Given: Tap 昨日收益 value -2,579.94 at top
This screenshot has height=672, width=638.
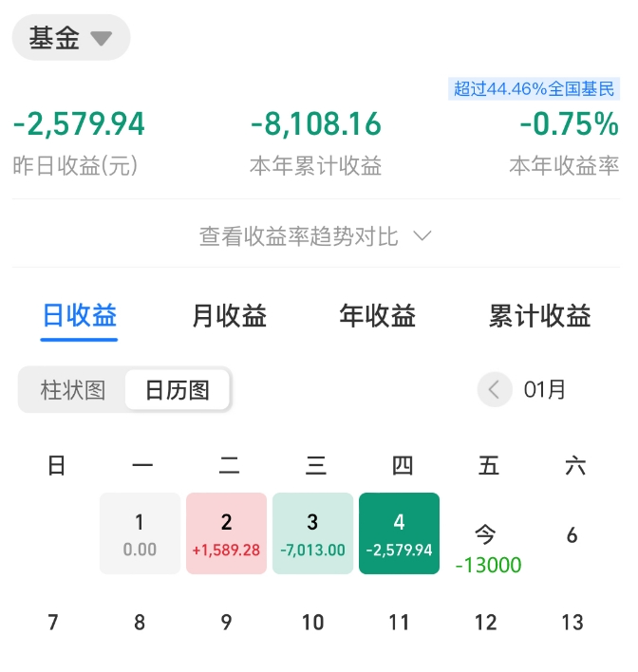Looking at the screenshot, I should [79, 124].
